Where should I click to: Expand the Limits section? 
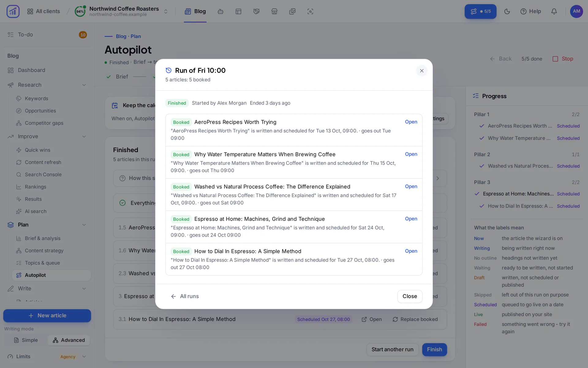(x=47, y=357)
